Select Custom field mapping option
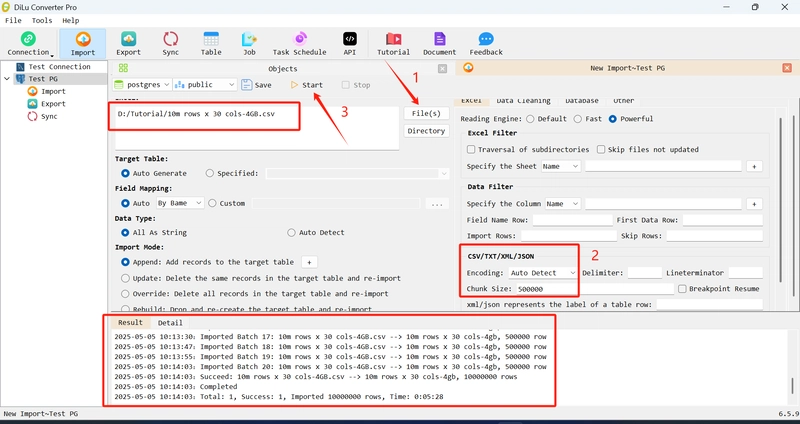This screenshot has height=424, width=800. coord(227,203)
